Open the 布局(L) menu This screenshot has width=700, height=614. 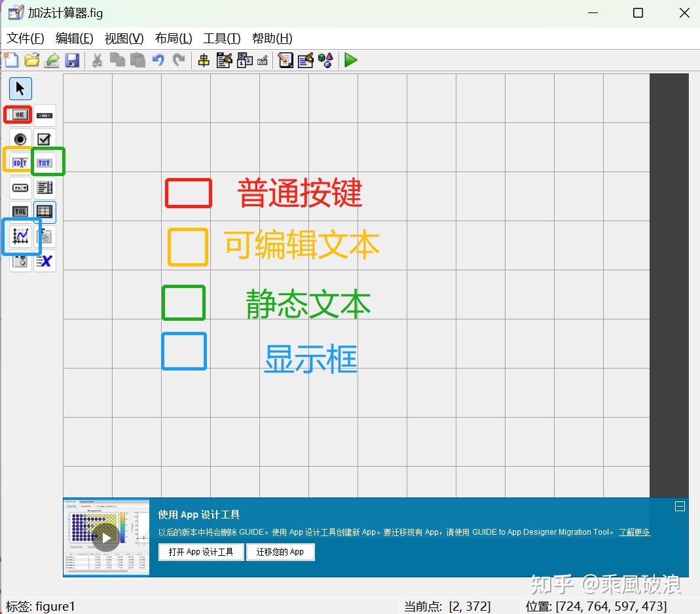[172, 38]
